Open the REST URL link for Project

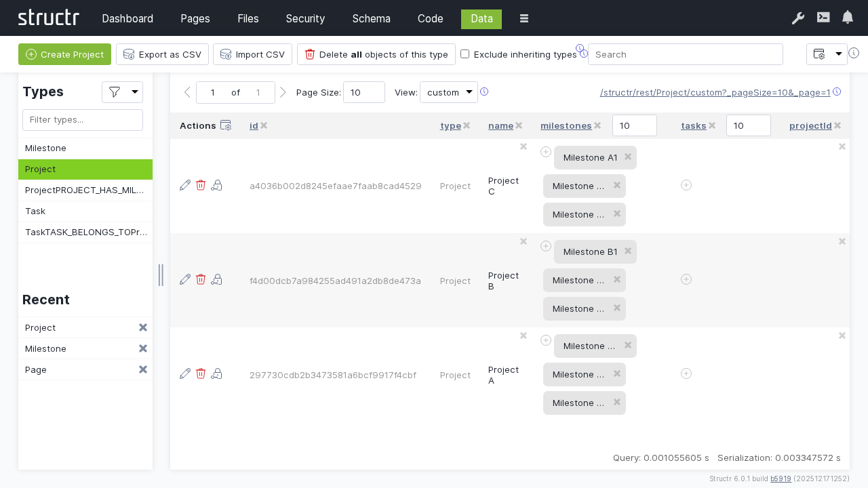coord(715,92)
